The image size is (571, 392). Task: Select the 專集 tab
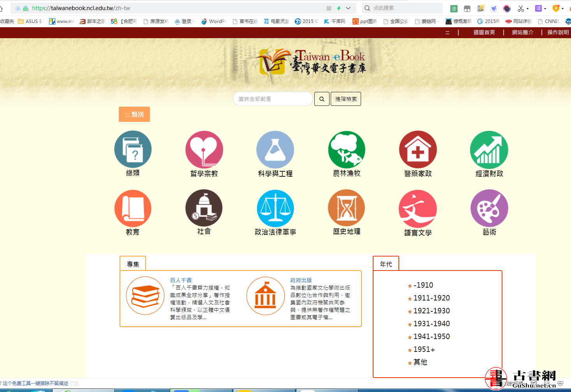[x=133, y=264]
